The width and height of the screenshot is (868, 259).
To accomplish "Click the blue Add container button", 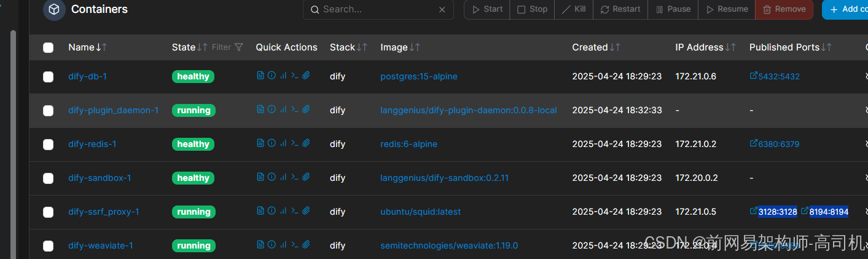I will (845, 9).
